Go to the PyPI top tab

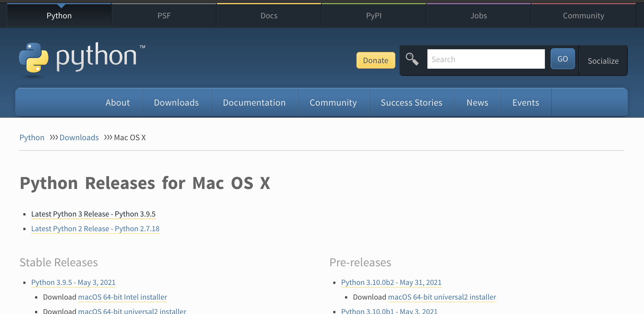pos(374,15)
